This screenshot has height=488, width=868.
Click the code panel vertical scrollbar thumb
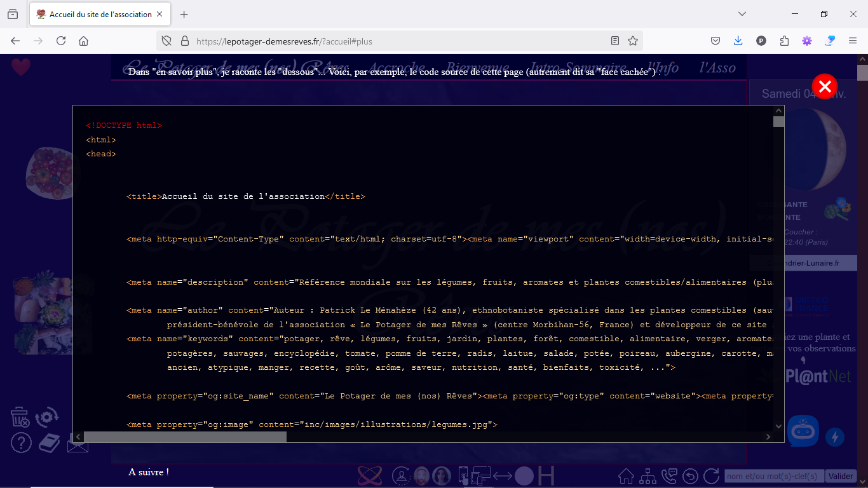click(x=778, y=122)
